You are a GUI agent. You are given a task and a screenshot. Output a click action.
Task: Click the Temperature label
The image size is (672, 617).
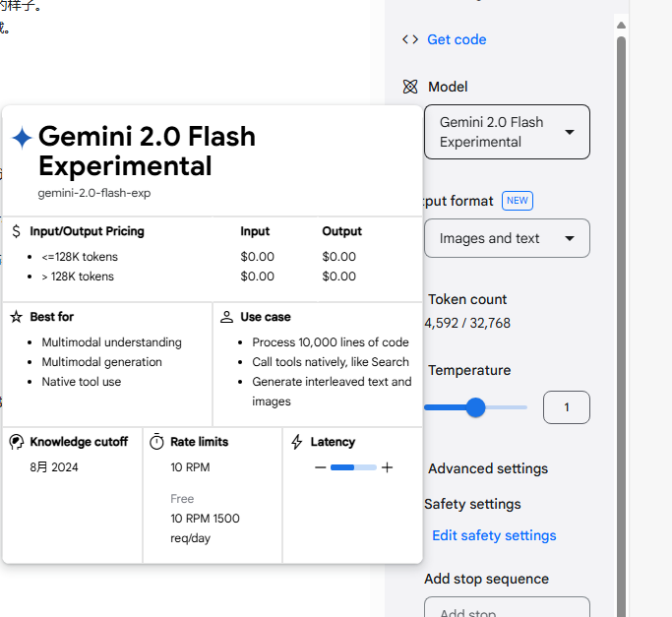click(469, 370)
